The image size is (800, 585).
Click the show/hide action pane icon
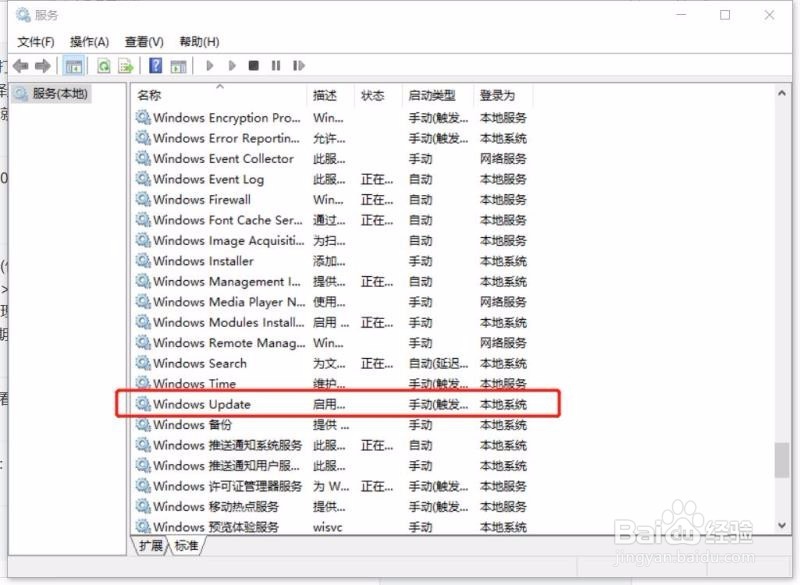click(x=178, y=66)
